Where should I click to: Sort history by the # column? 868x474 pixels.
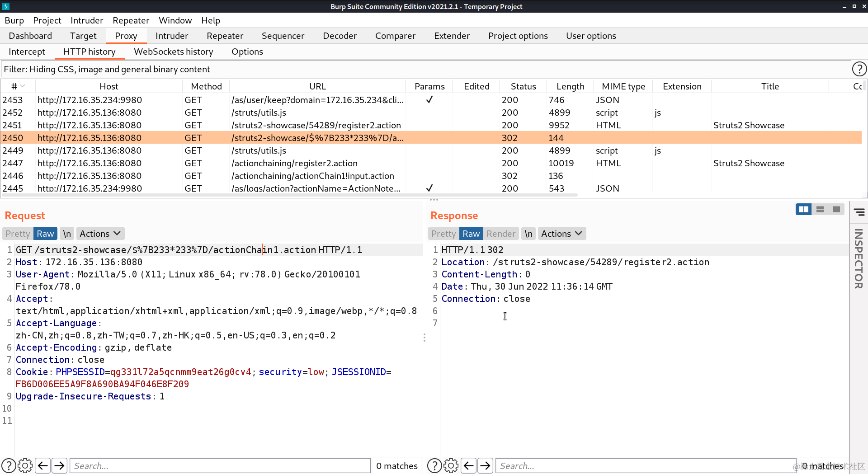point(18,86)
